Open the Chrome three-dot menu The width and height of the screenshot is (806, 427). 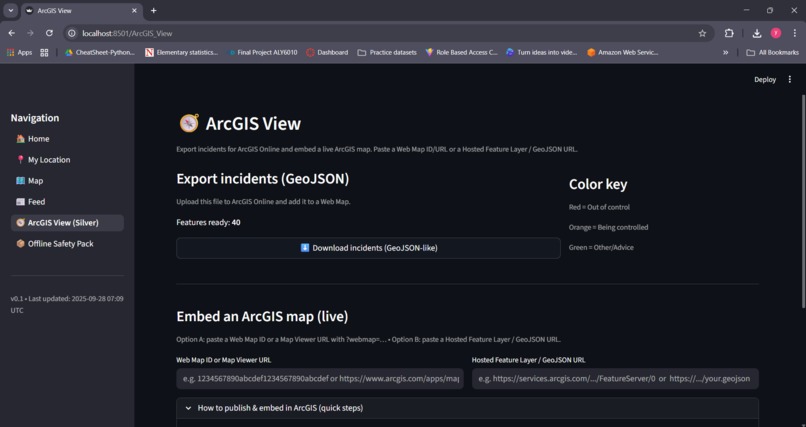(795, 33)
